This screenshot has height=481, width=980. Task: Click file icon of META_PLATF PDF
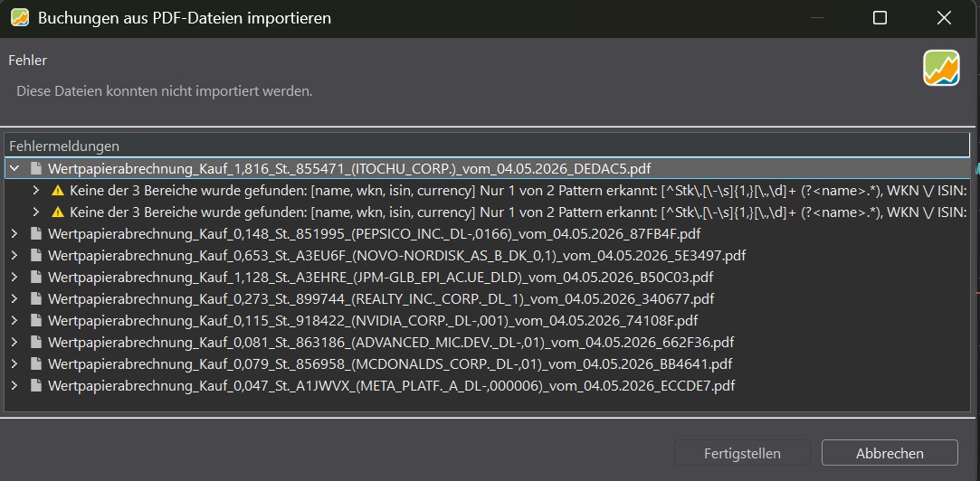[37, 385]
